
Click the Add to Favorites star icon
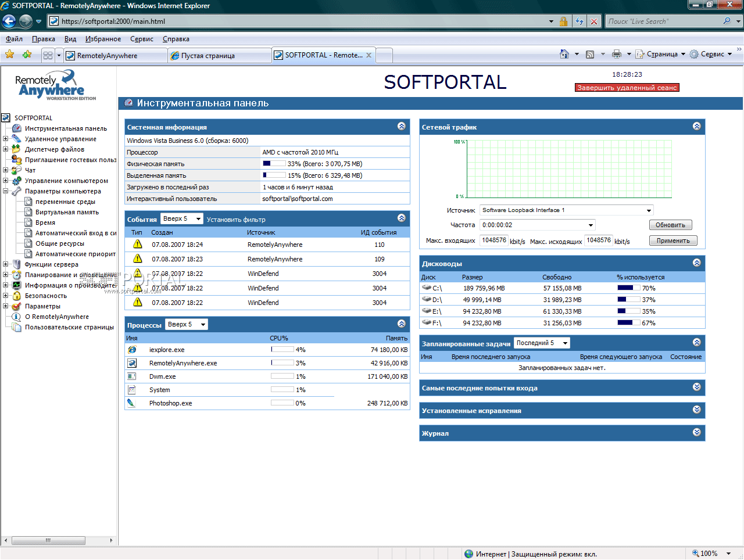coord(27,55)
